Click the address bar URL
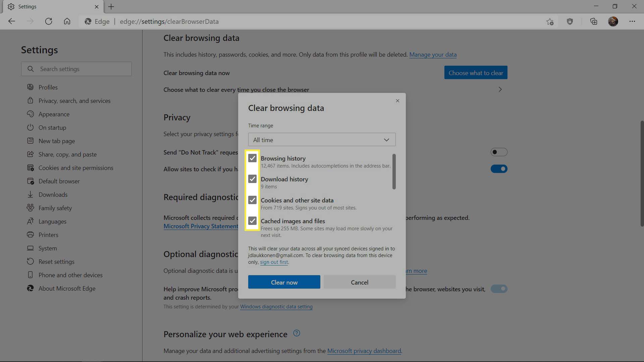The image size is (644, 362). click(x=169, y=21)
